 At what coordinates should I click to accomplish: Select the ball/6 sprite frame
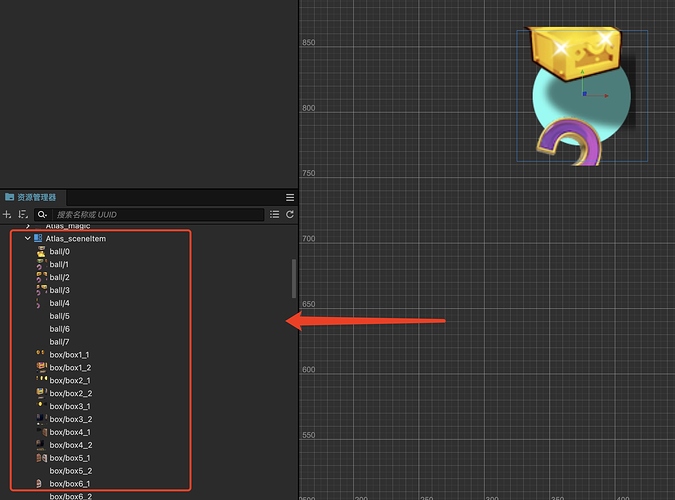[59, 329]
